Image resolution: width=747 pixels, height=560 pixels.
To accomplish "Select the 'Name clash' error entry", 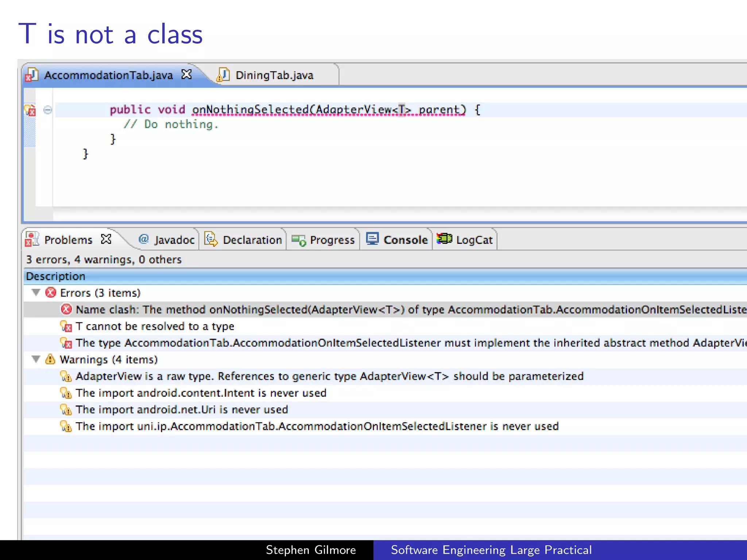I will (385, 310).
